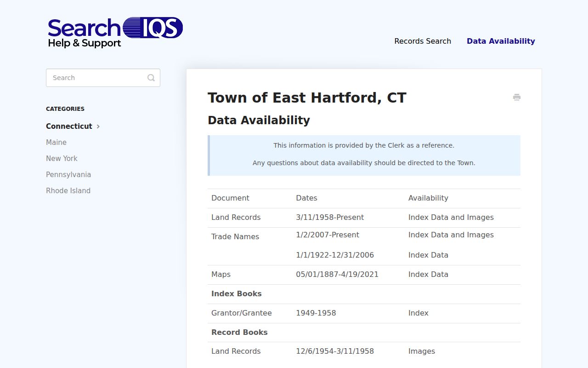The width and height of the screenshot is (588, 368).
Task: Click the Grantor/Grantee row label
Action: [x=242, y=313]
